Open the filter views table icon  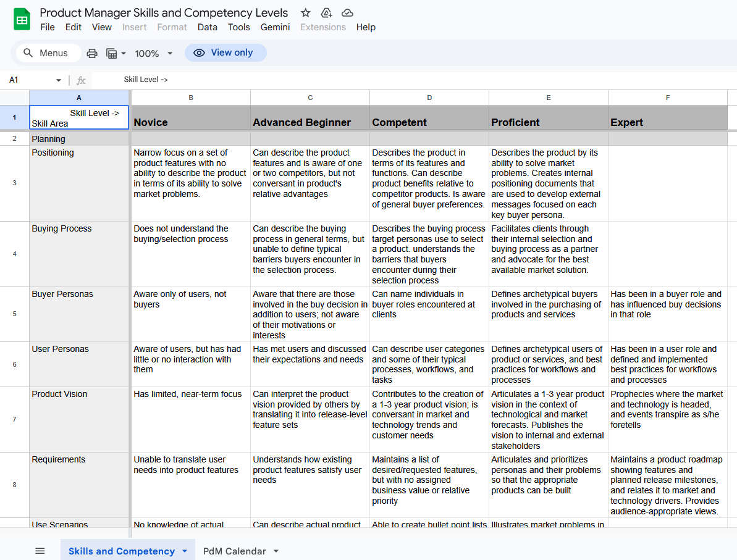point(111,53)
